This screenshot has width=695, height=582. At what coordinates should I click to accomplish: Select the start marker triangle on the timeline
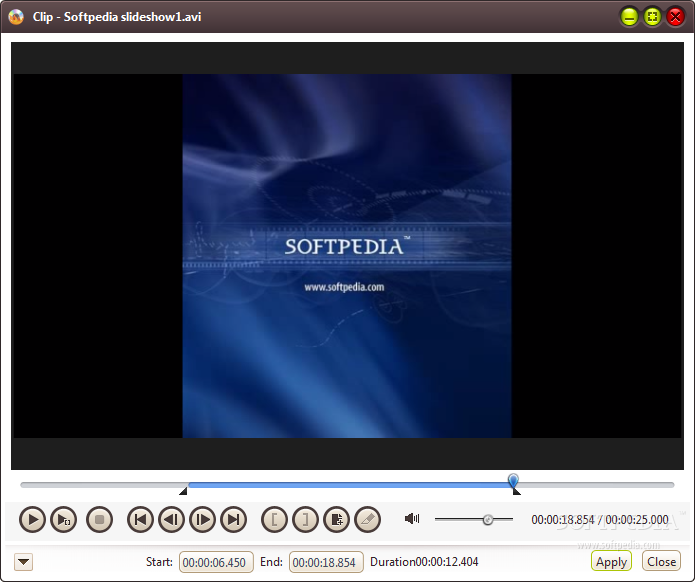(183, 491)
